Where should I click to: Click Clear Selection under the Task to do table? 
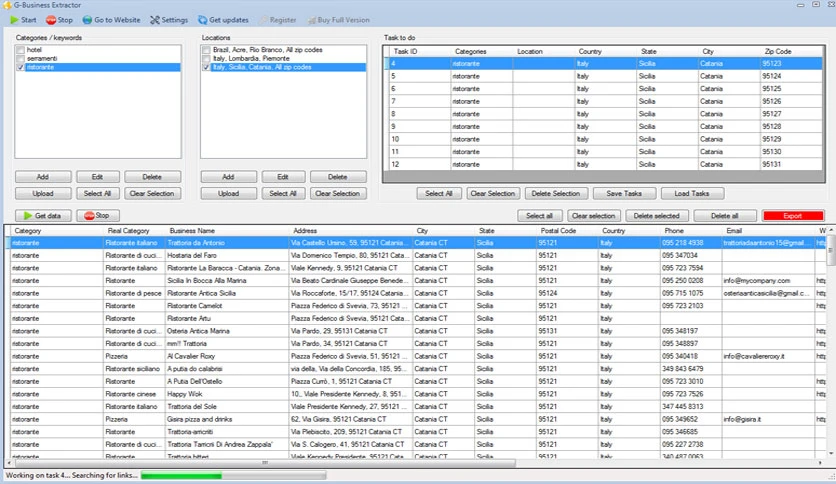[493, 193]
